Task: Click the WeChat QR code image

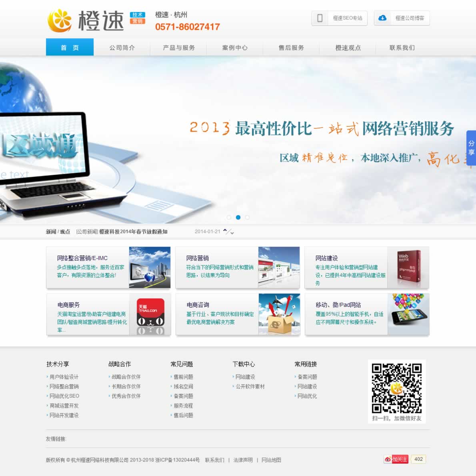Action: click(x=396, y=388)
